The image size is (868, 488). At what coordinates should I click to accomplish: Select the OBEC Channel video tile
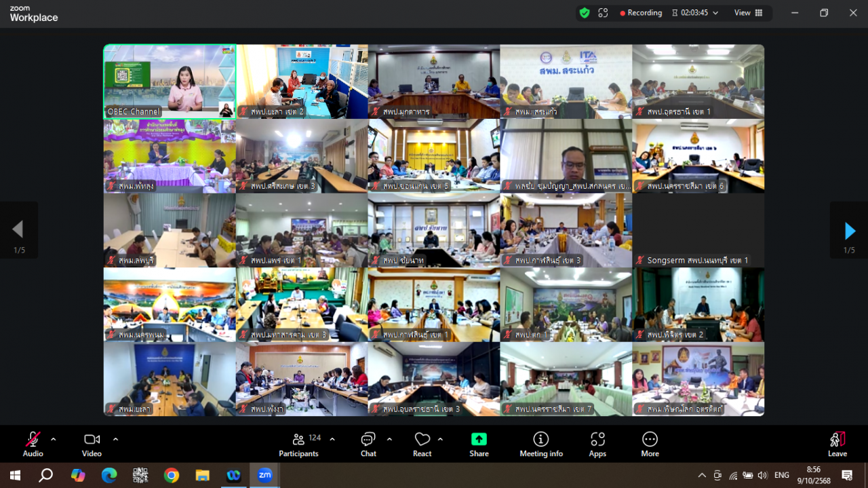click(170, 81)
